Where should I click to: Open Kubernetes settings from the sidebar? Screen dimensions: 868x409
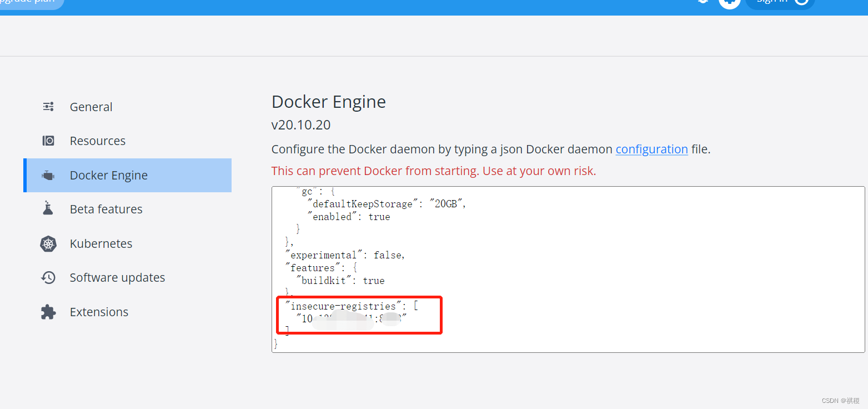101,243
